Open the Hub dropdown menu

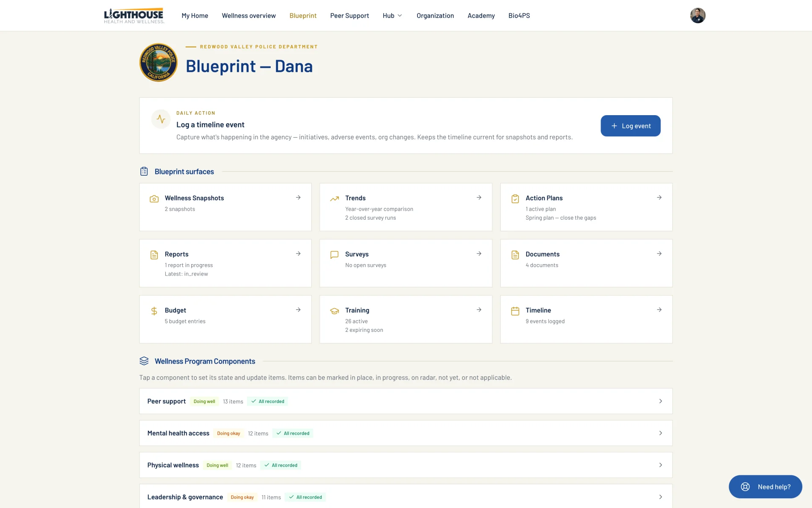[392, 16]
